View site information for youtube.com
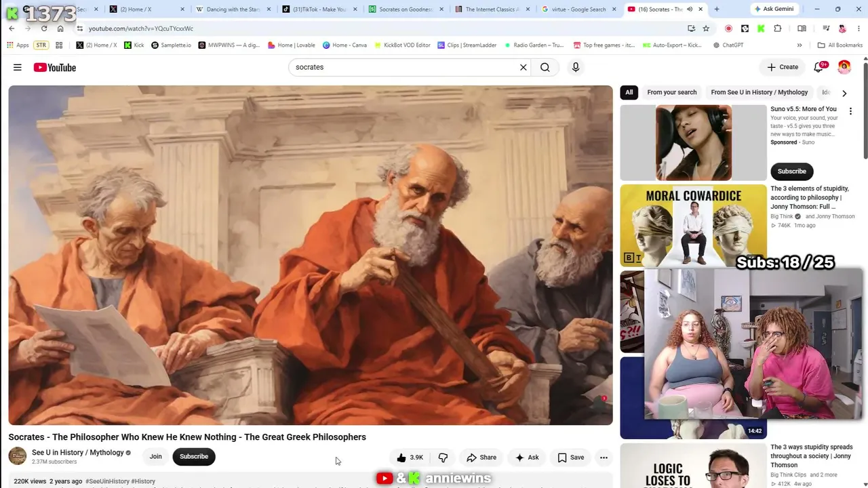Image resolution: width=868 pixels, height=488 pixels. tap(80, 28)
